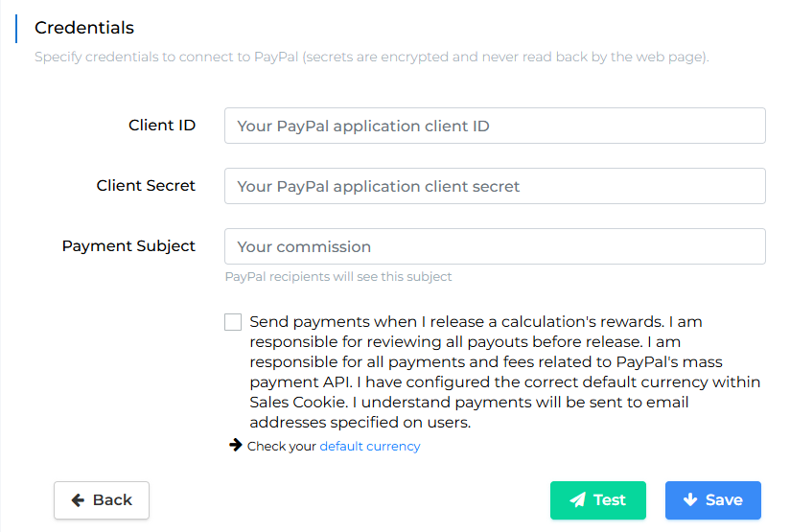The width and height of the screenshot is (790, 532).
Task: Click the 'Send payments when I release' agreement text
Action: [x=504, y=372]
